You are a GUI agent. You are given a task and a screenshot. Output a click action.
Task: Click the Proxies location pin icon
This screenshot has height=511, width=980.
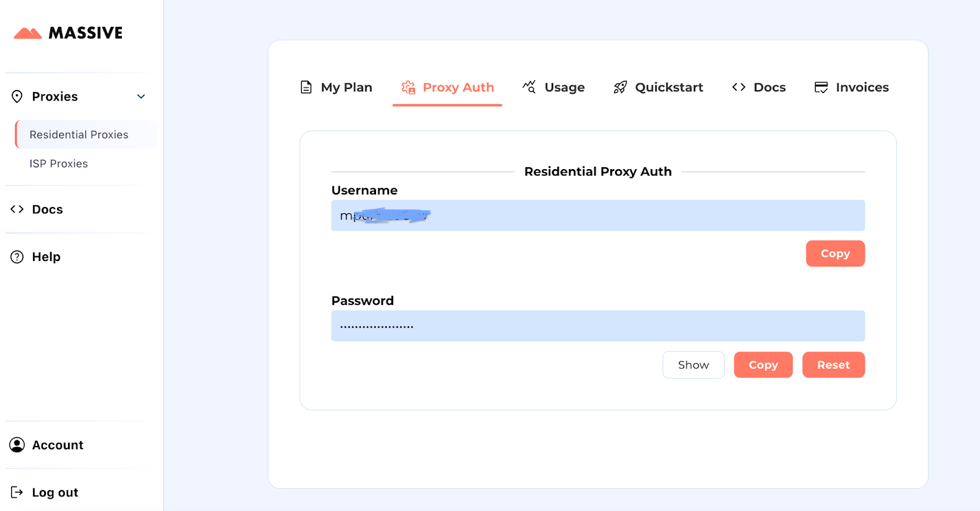coord(17,96)
